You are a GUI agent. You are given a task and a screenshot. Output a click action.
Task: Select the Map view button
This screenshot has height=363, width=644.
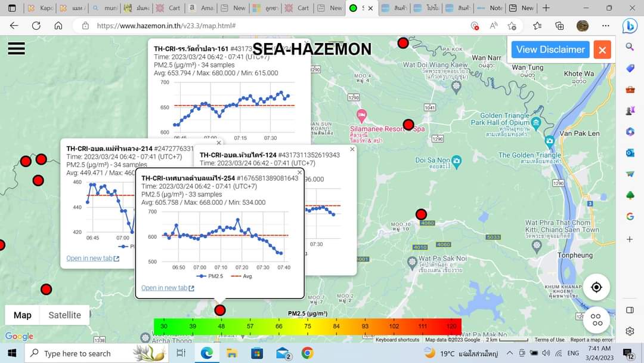[x=23, y=315]
